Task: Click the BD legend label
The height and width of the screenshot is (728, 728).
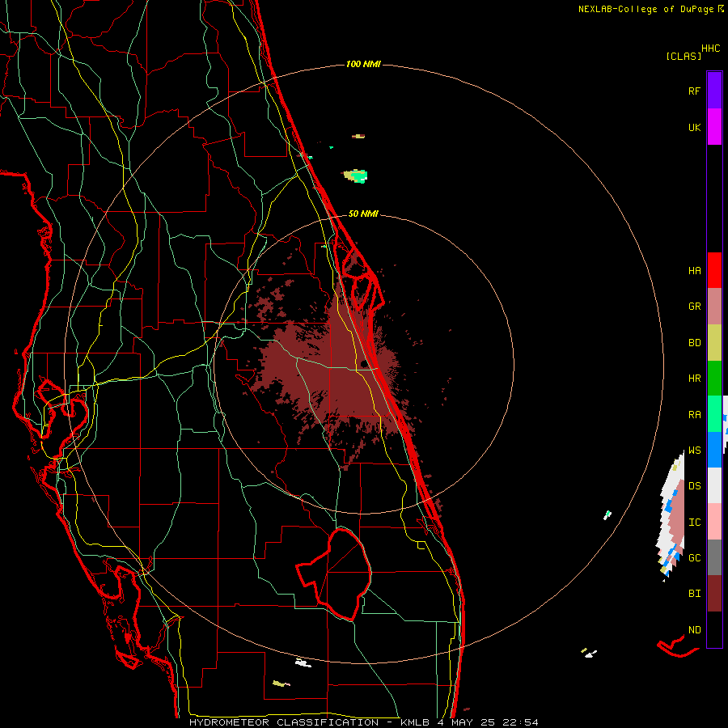Action: pyautogui.click(x=694, y=343)
